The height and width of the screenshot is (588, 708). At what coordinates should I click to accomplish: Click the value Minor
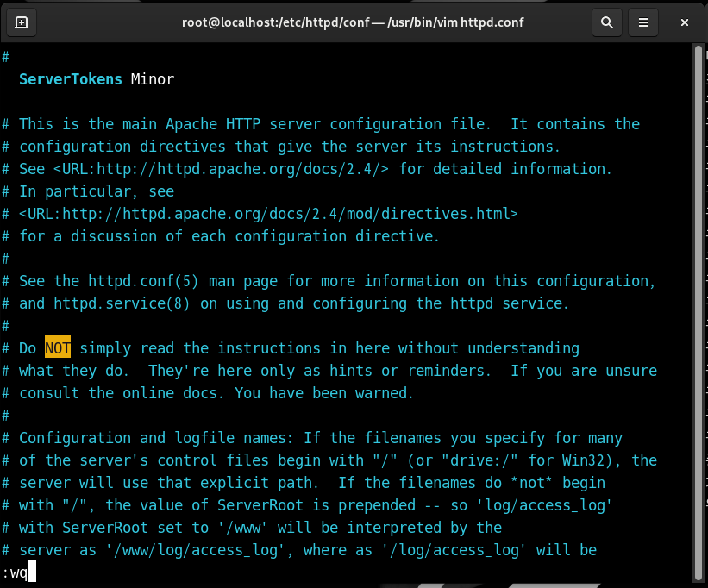point(153,79)
